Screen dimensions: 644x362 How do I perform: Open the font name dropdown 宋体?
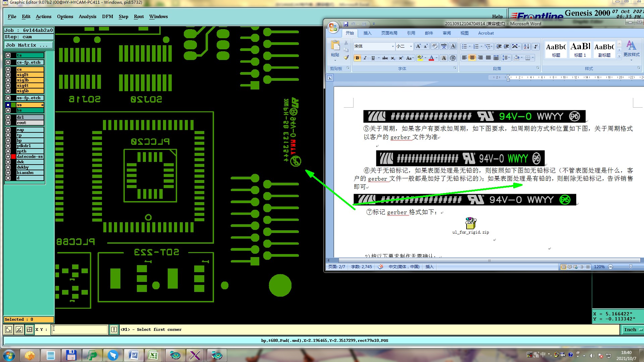point(392,46)
